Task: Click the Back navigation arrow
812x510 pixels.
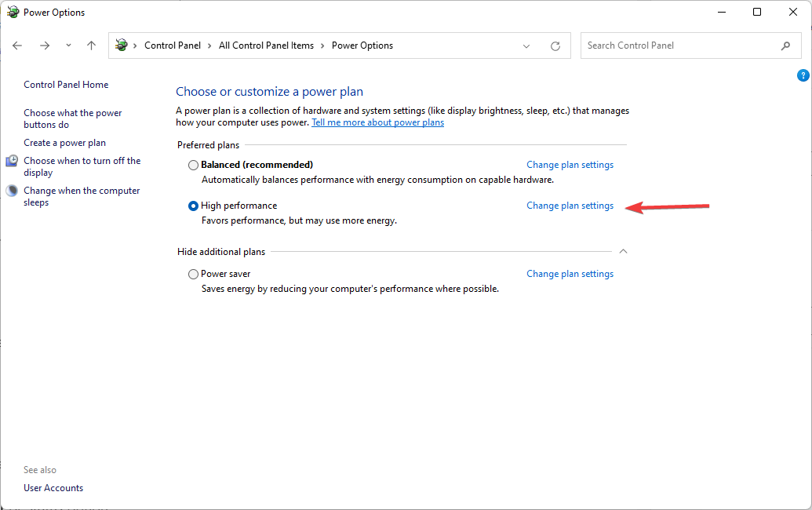Action: click(x=18, y=46)
